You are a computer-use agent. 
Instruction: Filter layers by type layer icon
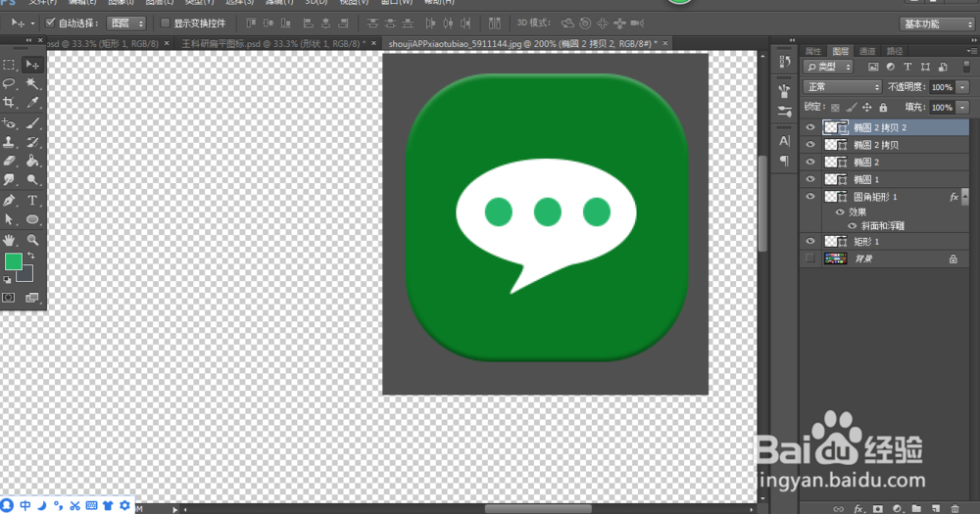pos(907,67)
